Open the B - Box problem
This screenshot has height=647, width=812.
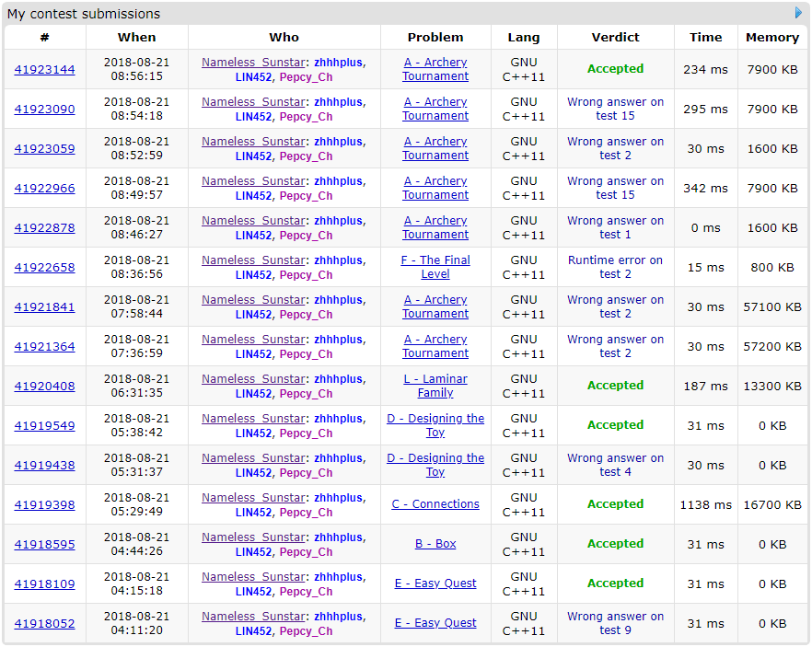click(435, 544)
